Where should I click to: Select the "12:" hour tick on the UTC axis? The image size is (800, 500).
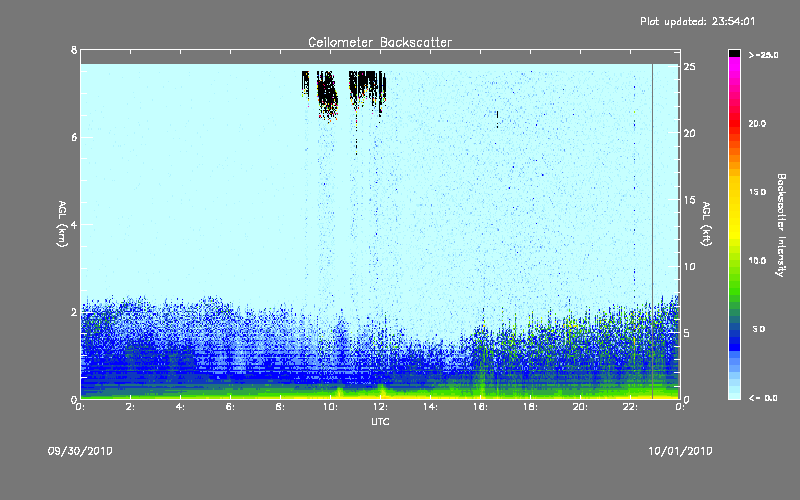click(380, 407)
